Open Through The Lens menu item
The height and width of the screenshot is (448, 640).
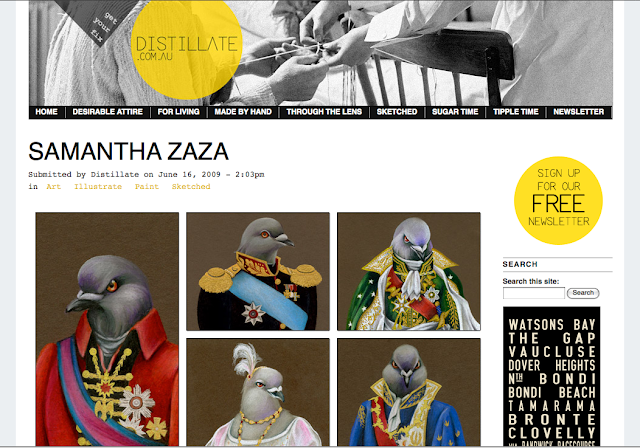pos(324,112)
